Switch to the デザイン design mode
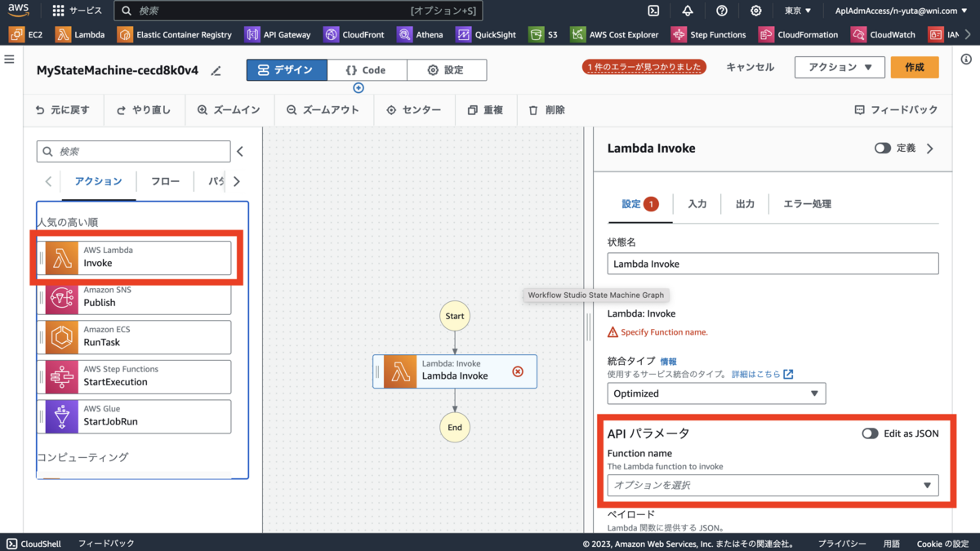 (287, 70)
